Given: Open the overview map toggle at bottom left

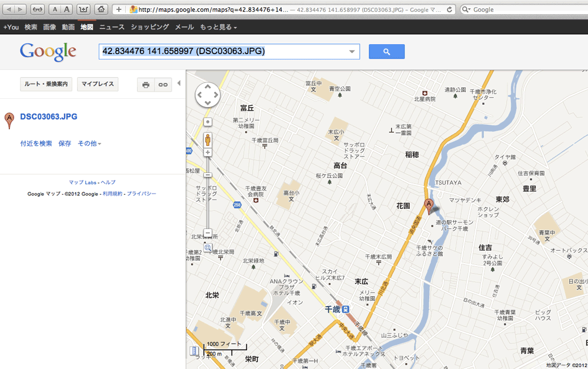Looking at the screenshot, I should click(x=194, y=351).
